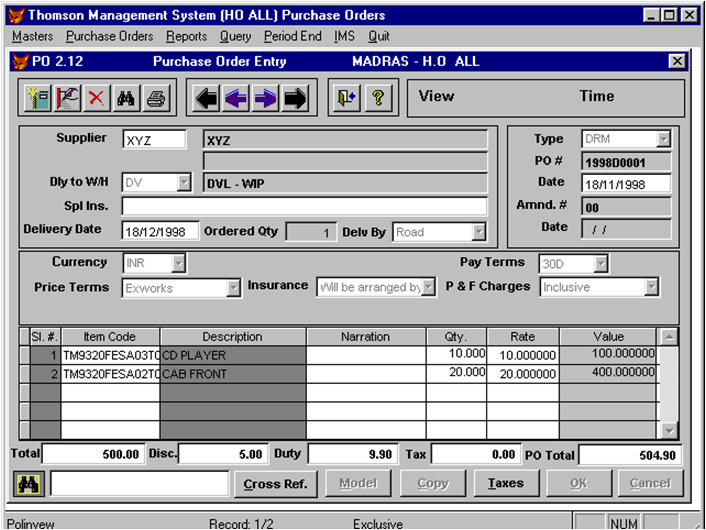The height and width of the screenshot is (530, 706).
Task: Expand the Delv By Road dropdown
Action: pyautogui.click(x=479, y=232)
